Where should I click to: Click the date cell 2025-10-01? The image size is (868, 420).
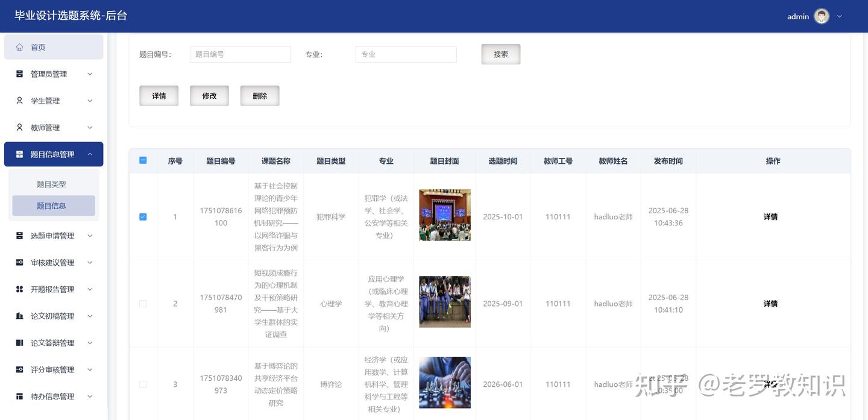[x=503, y=217]
